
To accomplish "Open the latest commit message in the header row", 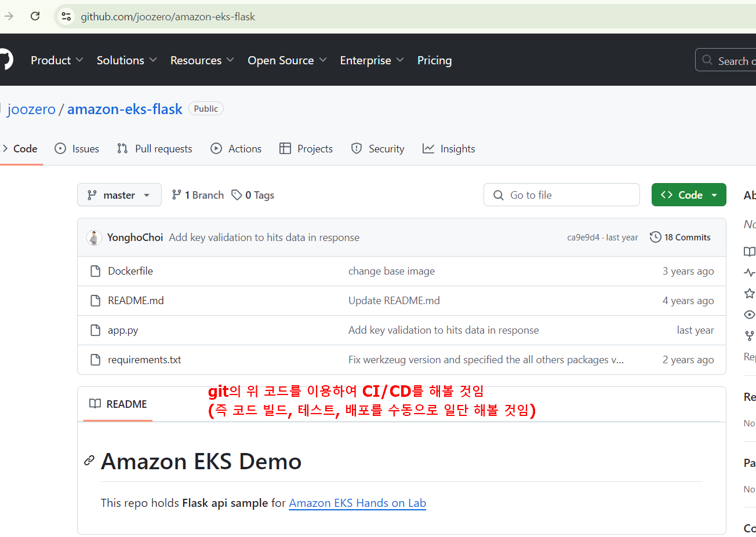I will click(264, 238).
